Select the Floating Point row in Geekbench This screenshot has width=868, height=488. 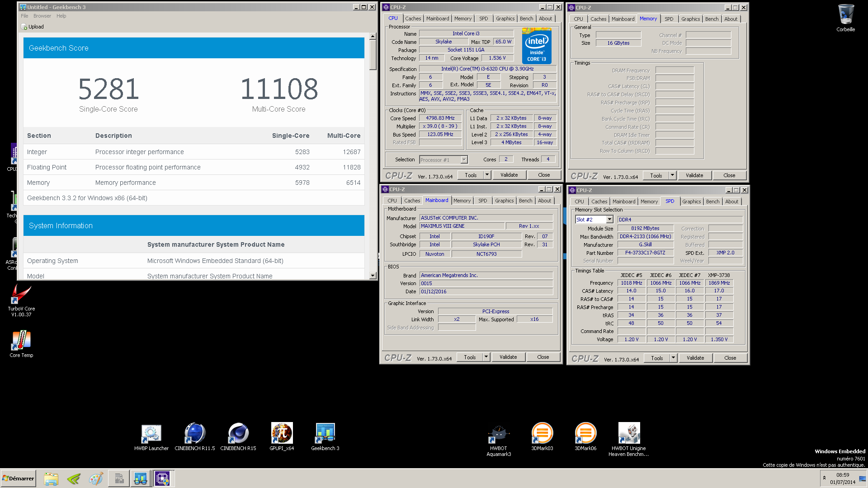(x=194, y=167)
